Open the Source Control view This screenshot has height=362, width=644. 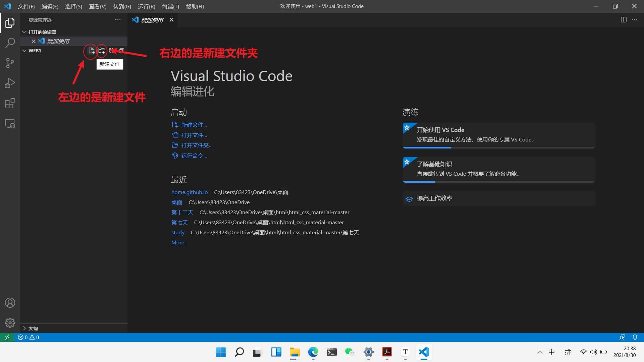click(x=10, y=63)
